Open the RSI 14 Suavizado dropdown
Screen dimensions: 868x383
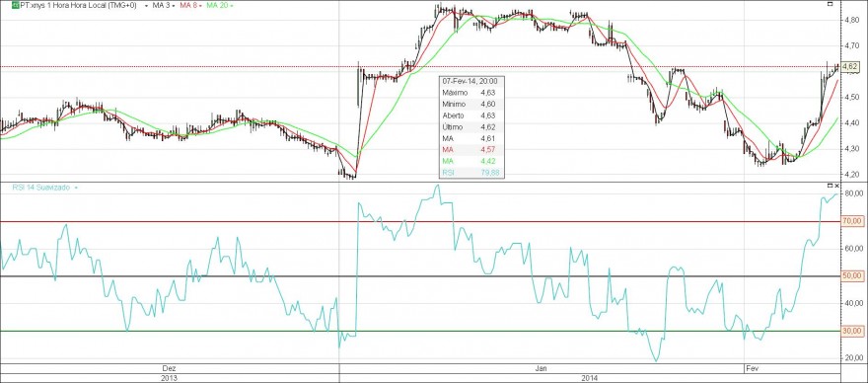tap(76, 188)
